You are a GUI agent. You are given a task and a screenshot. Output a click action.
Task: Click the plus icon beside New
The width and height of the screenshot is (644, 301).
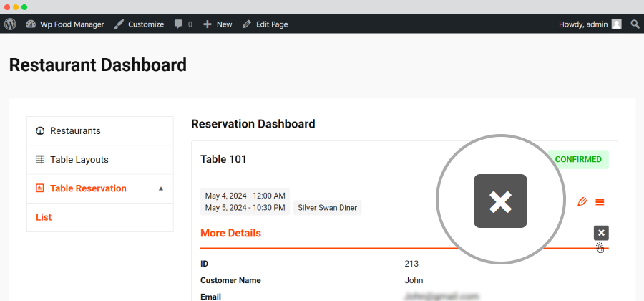click(x=208, y=24)
